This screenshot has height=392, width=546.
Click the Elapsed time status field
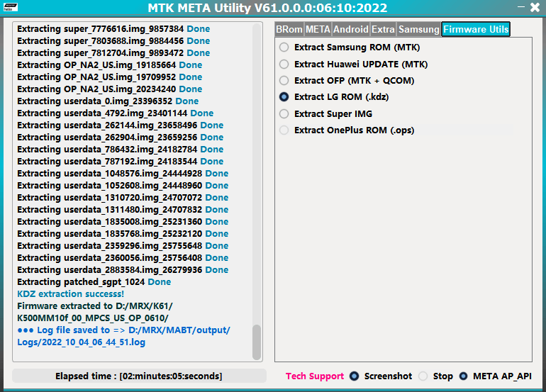[139, 376]
